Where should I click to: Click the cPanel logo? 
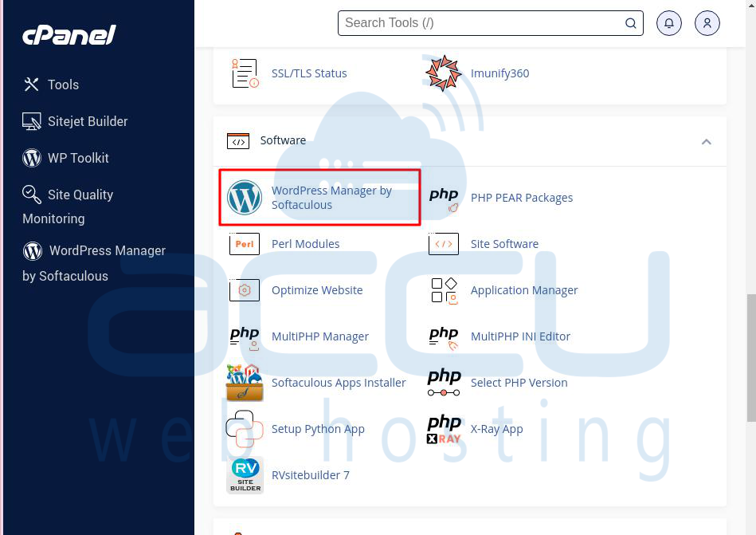pos(69,35)
